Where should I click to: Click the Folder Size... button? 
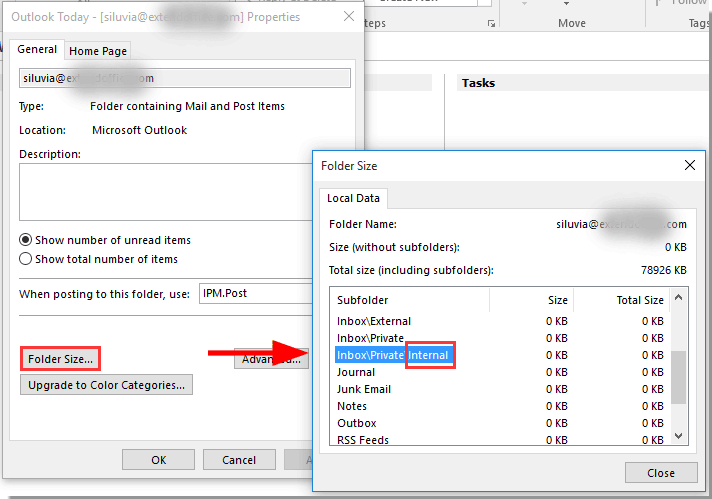(61, 357)
